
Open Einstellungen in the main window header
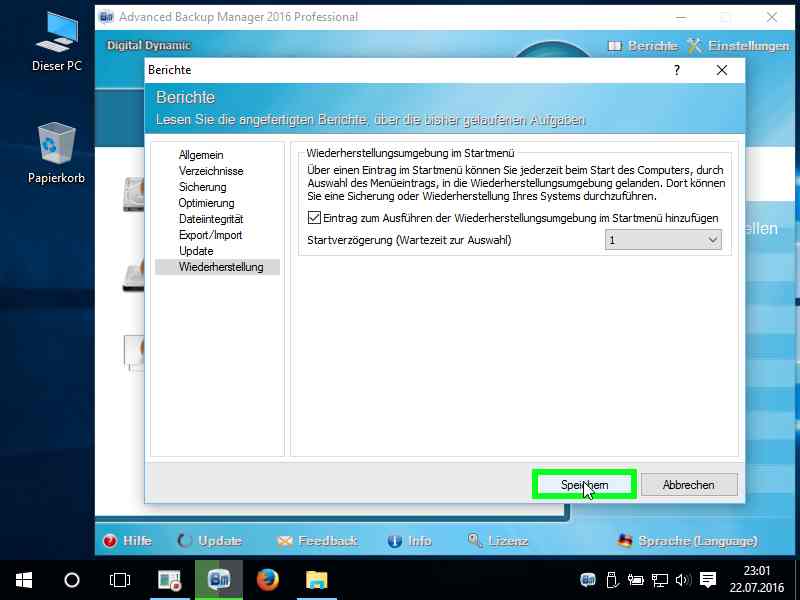click(738, 46)
